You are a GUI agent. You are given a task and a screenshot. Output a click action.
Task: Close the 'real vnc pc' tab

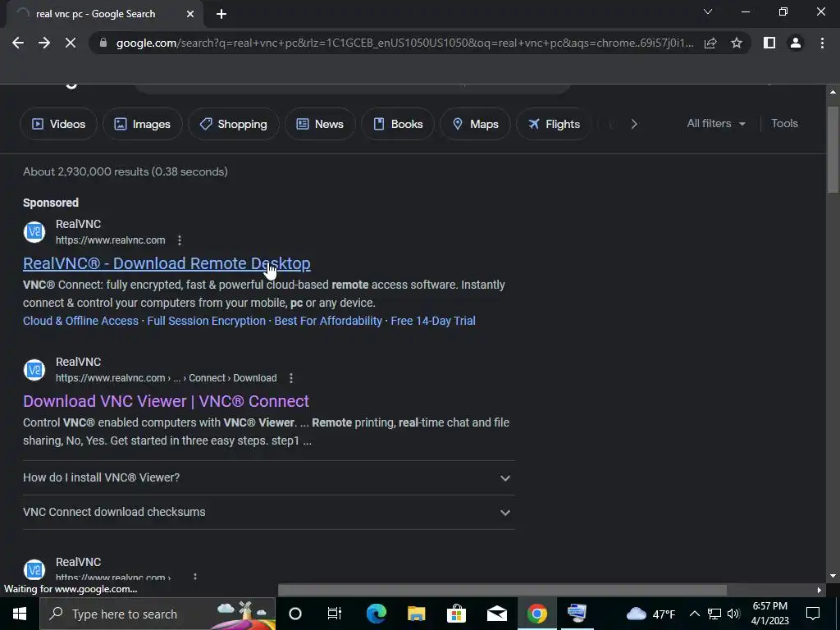tap(189, 14)
